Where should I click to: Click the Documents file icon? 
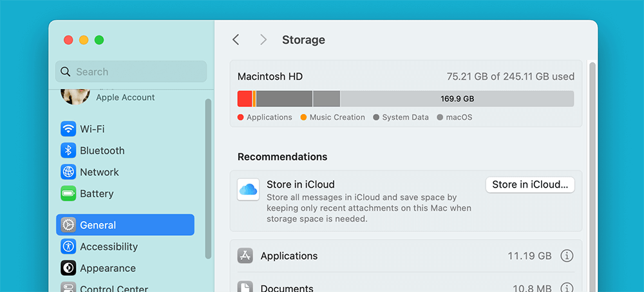point(245,287)
